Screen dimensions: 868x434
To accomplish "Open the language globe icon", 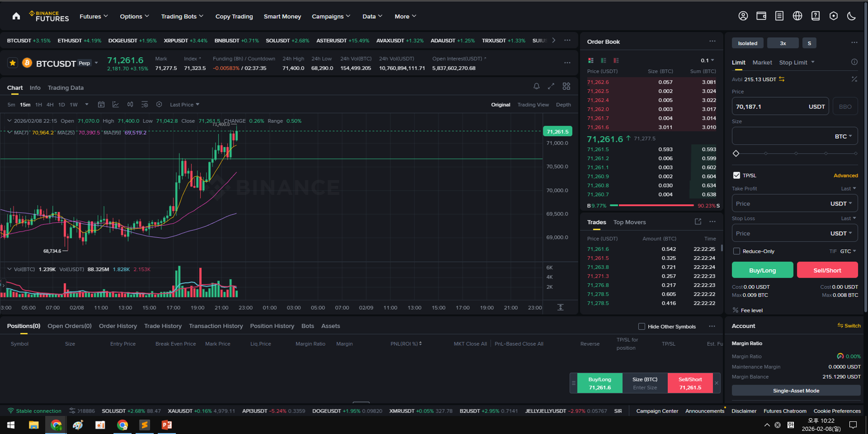I will (x=797, y=16).
